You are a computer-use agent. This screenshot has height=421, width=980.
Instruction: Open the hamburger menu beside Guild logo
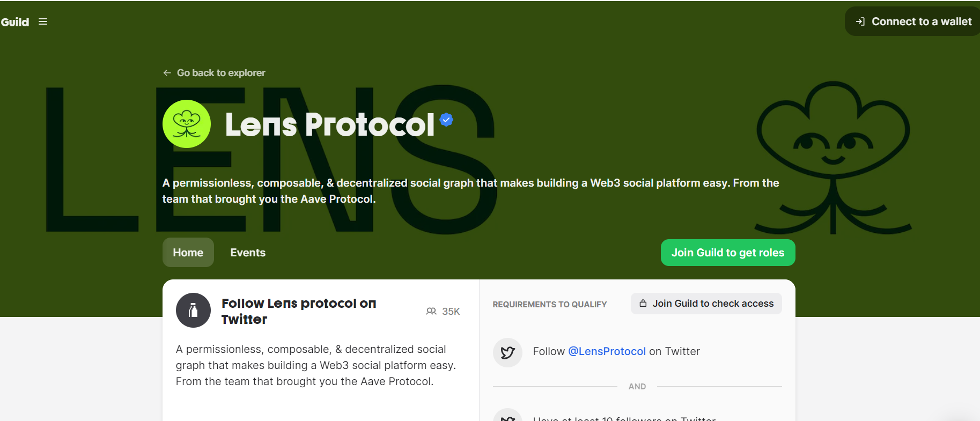(x=43, y=22)
